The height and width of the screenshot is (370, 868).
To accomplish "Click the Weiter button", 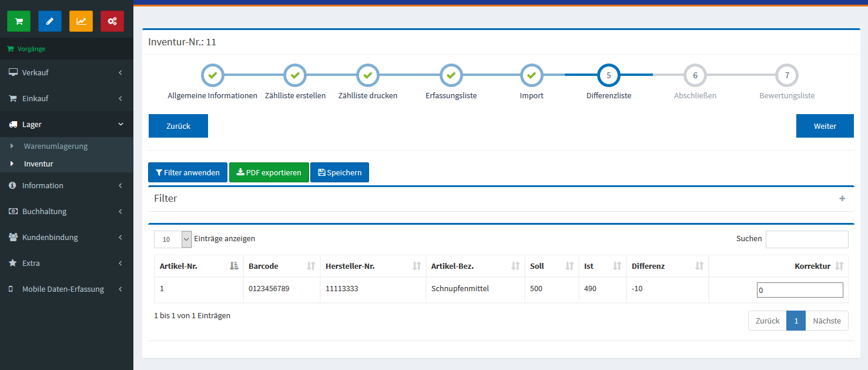I will pos(825,126).
